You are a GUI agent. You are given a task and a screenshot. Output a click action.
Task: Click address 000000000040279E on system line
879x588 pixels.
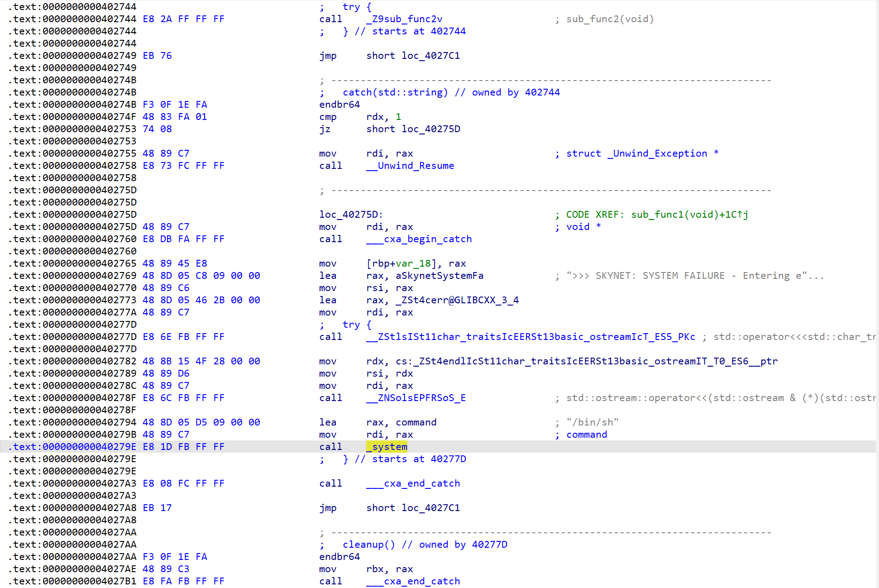pos(90,447)
